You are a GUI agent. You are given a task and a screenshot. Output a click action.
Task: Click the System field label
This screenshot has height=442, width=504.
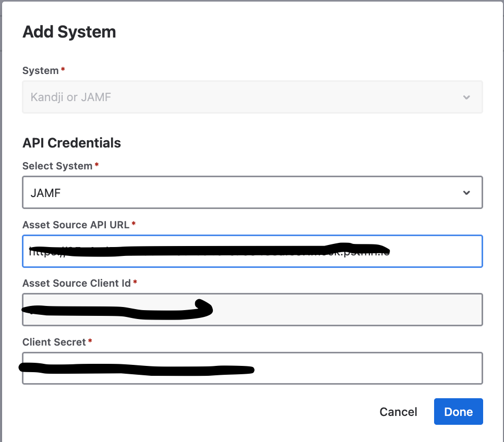41,71
